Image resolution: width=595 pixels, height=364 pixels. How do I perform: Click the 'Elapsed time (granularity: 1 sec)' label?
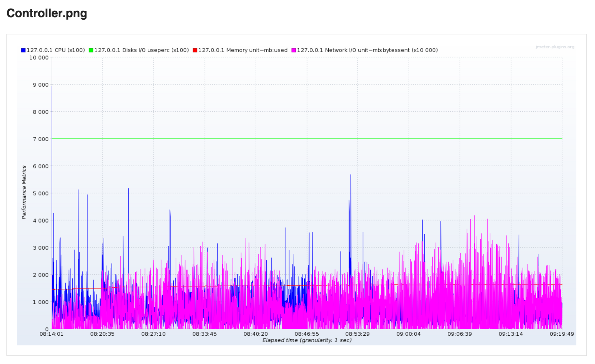coord(307,340)
